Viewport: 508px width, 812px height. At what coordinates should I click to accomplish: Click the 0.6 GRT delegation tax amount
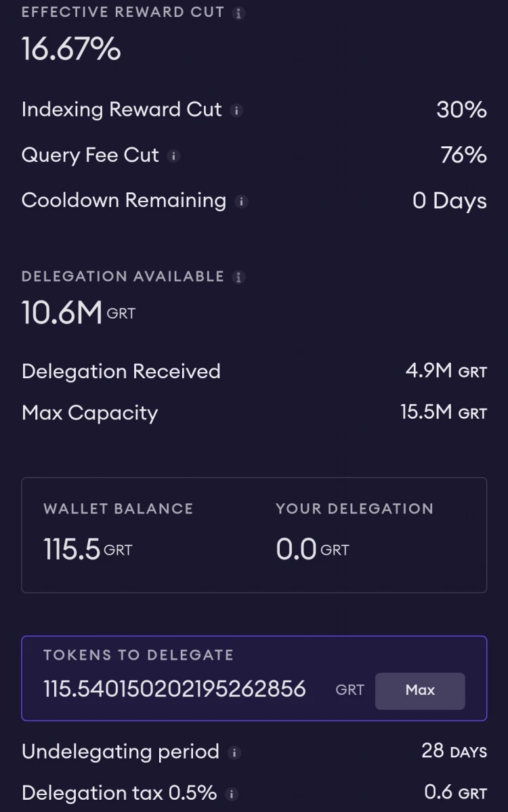455,792
